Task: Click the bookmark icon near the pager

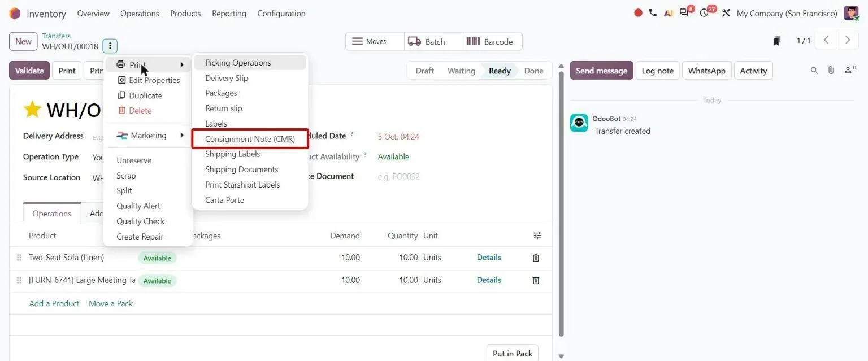Action: [x=777, y=41]
